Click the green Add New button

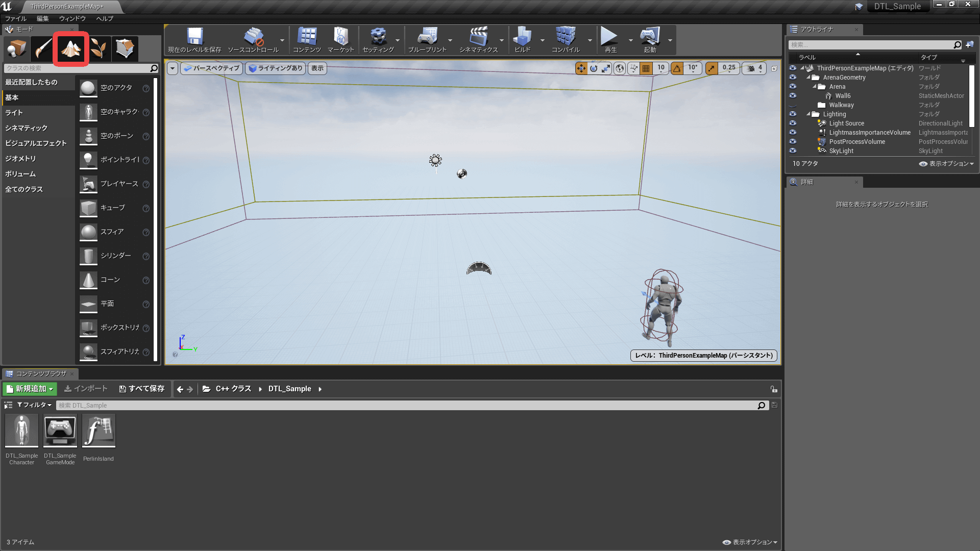(x=30, y=389)
